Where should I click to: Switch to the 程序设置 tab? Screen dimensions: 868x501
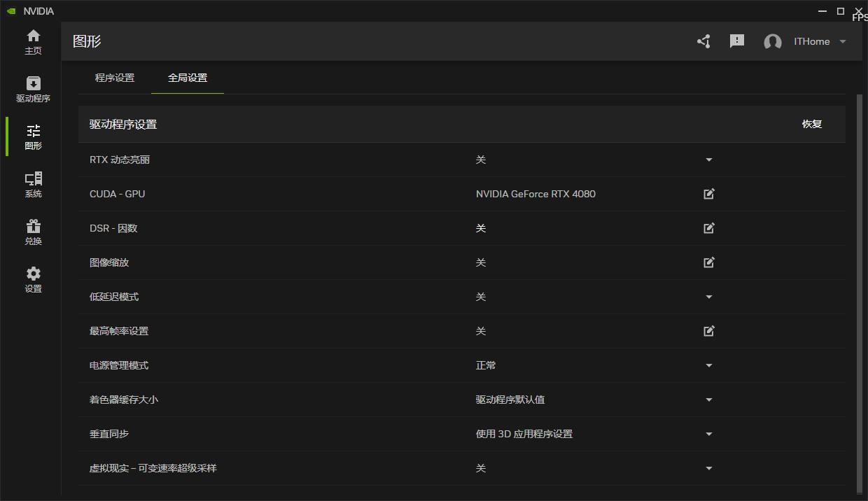[x=115, y=78]
